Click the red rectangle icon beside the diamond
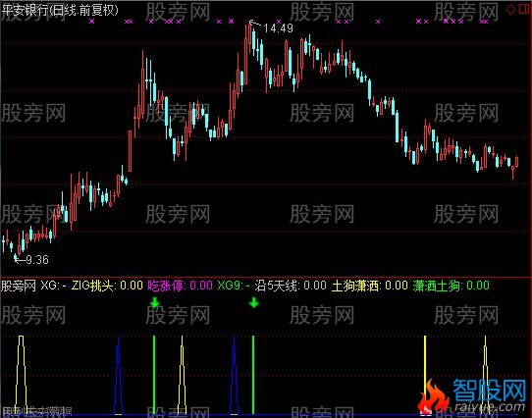This screenshot has height=418, width=532. coord(525,10)
